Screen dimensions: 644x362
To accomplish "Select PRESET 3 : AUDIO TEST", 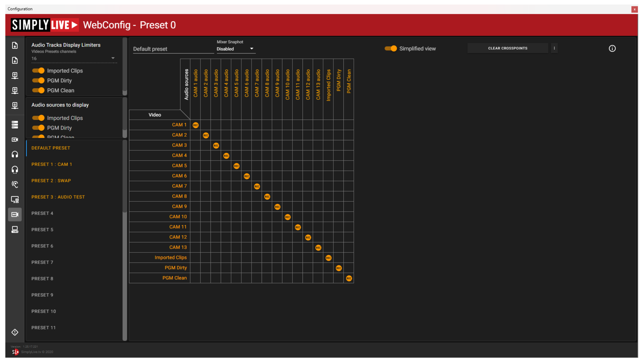I will [74, 197].
